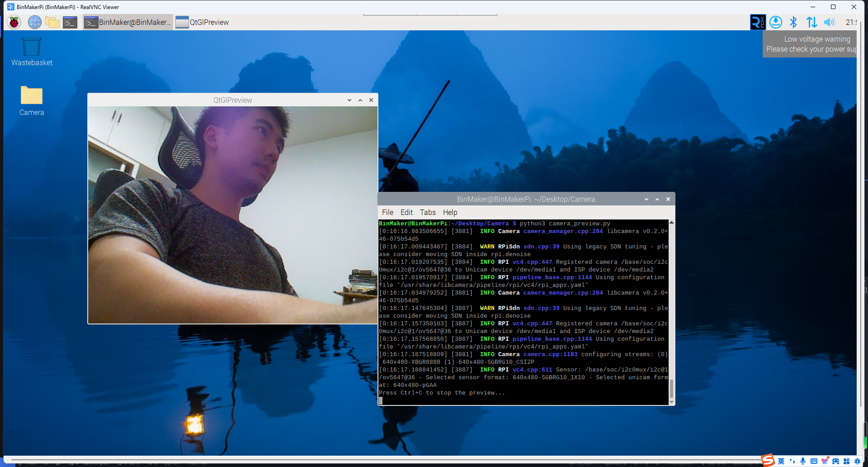Focus the terminal window title bar
Viewport: 868px width, 467px height.
[526, 199]
